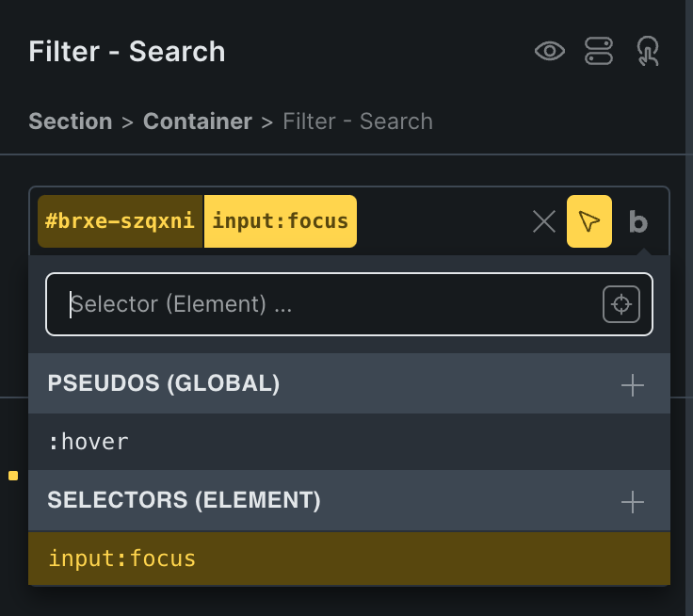693x616 pixels.
Task: Click the bold 'b' Bricks icon
Action: pyautogui.click(x=638, y=222)
